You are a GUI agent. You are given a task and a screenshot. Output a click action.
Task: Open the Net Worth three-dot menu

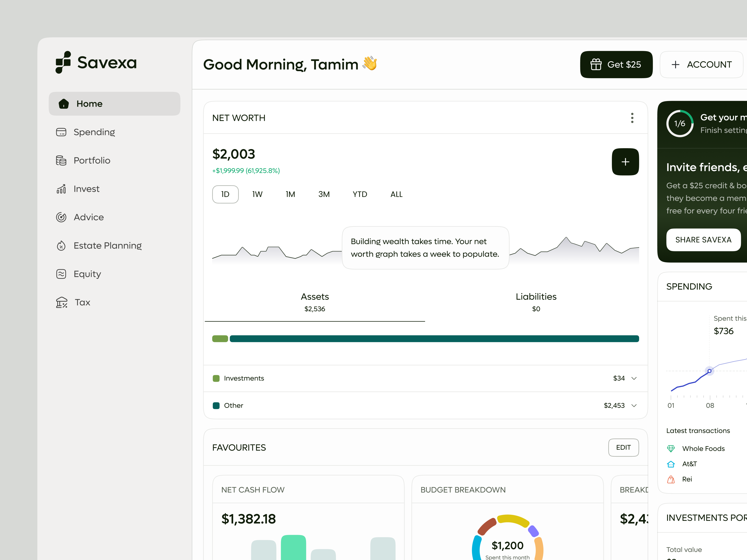pos(632,118)
